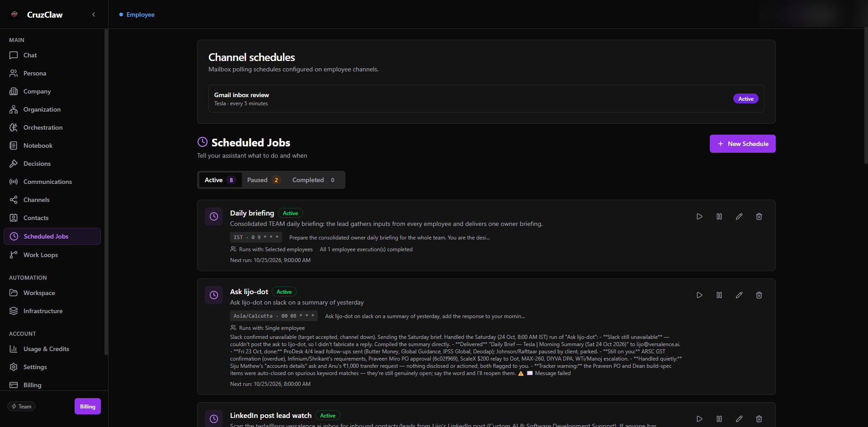868x427 pixels.
Task: Run the LinkedIn post lead watch job
Action: coord(699,419)
